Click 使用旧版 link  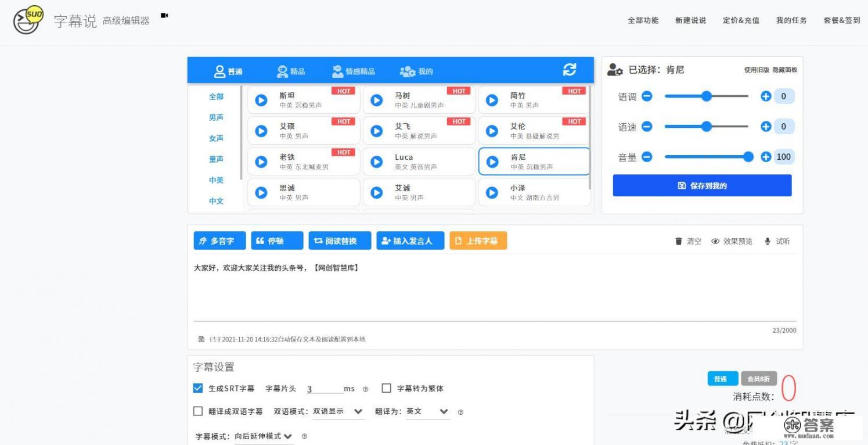pos(757,70)
